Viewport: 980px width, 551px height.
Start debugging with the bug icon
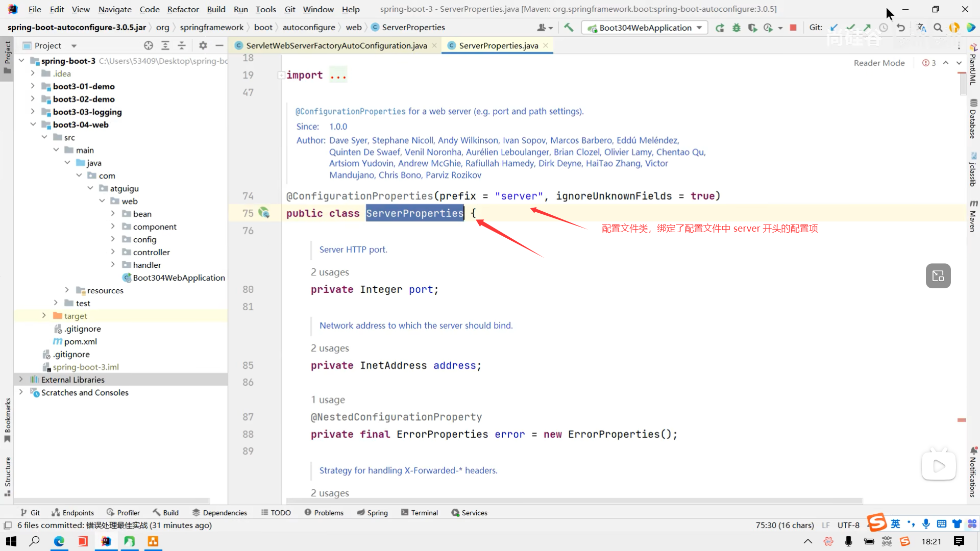[x=736, y=28]
